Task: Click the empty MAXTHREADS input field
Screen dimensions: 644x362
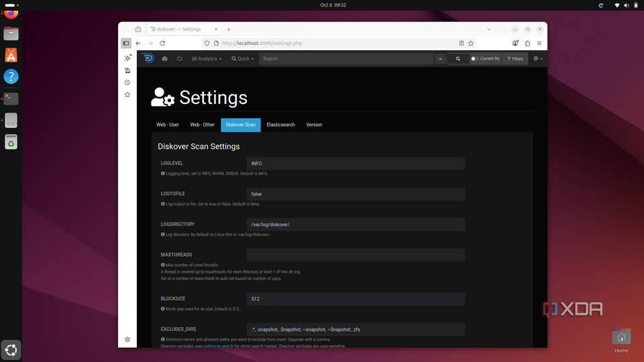Action: (x=356, y=255)
